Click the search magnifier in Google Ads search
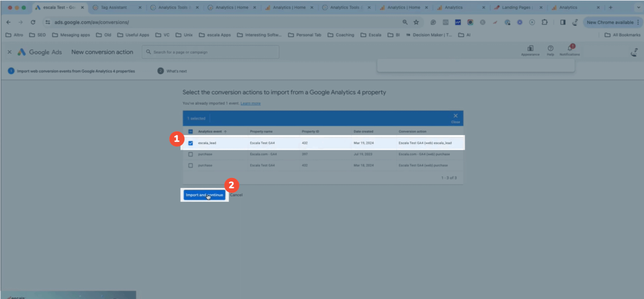The image size is (644, 299). pos(148,52)
